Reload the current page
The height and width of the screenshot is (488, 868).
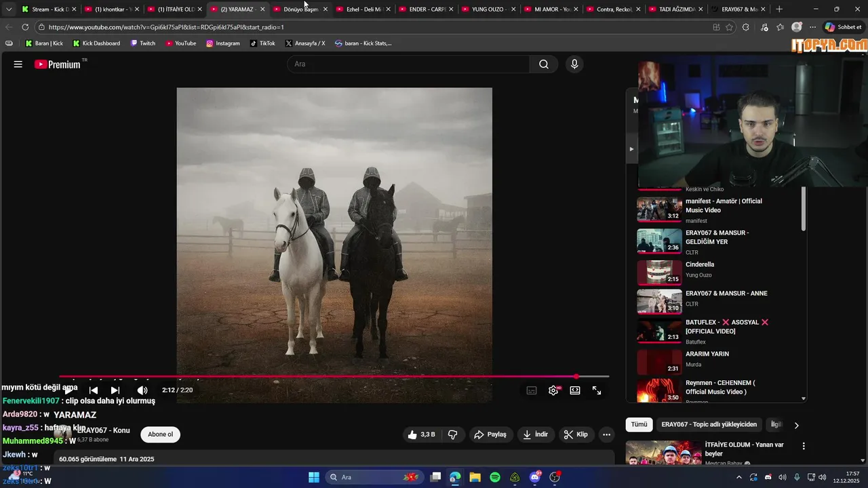(x=25, y=27)
